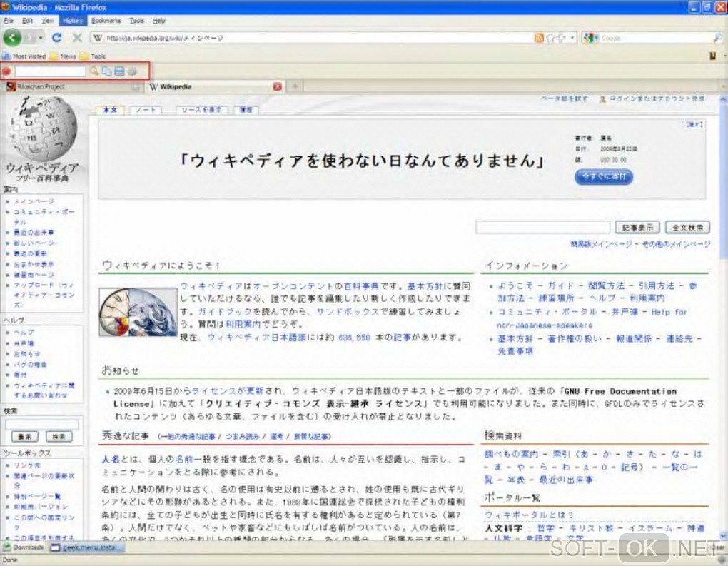Open the Most Visited bookmarks folder

point(24,56)
